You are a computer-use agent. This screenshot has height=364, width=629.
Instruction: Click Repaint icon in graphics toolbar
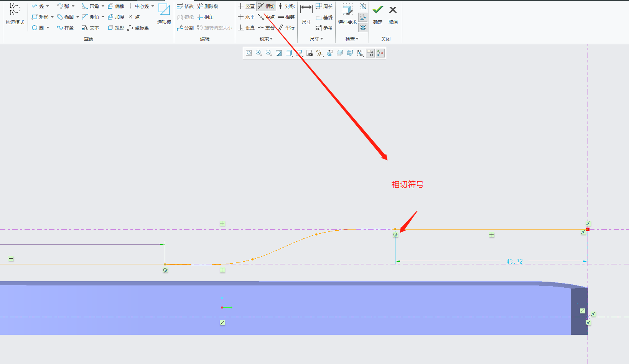click(279, 53)
